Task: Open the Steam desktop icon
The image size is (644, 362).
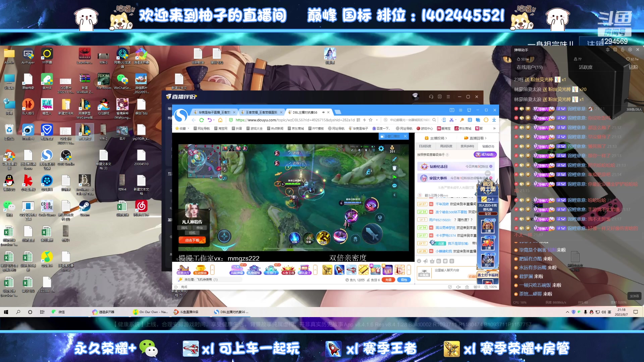Action: [85, 208]
